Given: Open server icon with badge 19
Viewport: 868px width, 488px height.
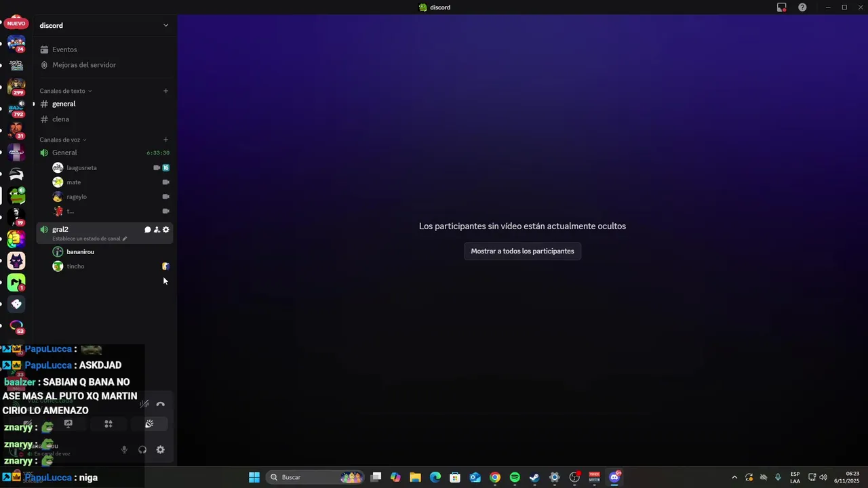Looking at the screenshot, I should [16, 218].
